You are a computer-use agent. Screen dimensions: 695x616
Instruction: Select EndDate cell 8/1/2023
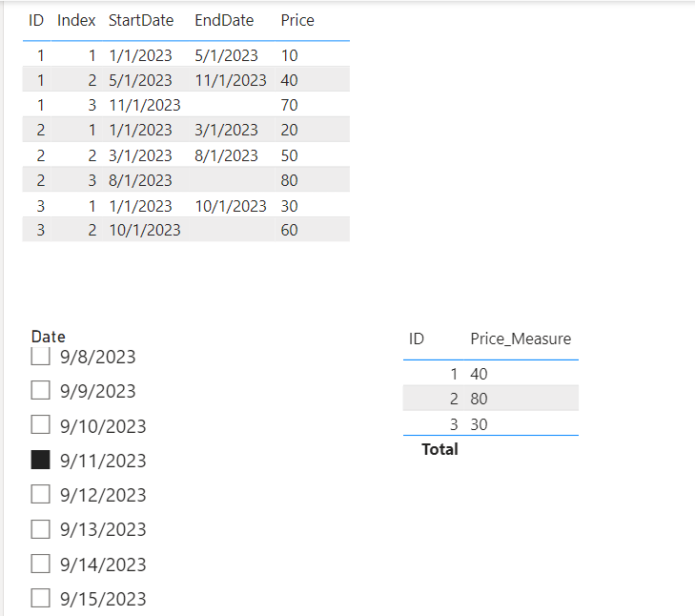(226, 155)
